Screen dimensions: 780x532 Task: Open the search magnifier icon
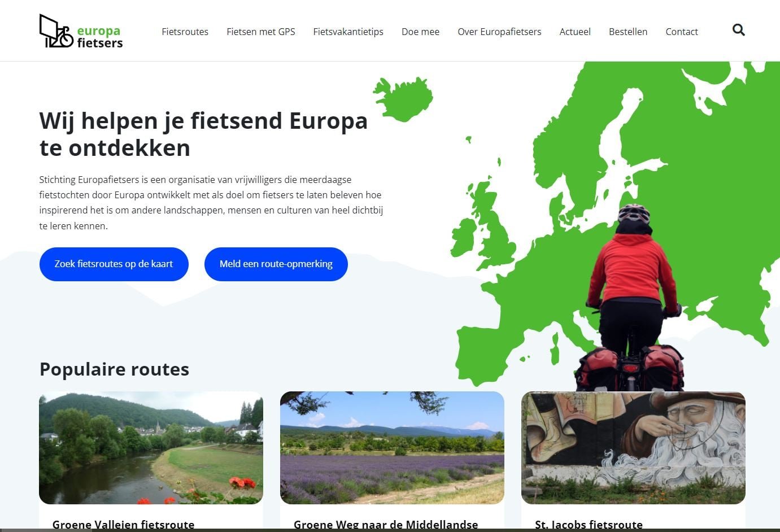(738, 30)
